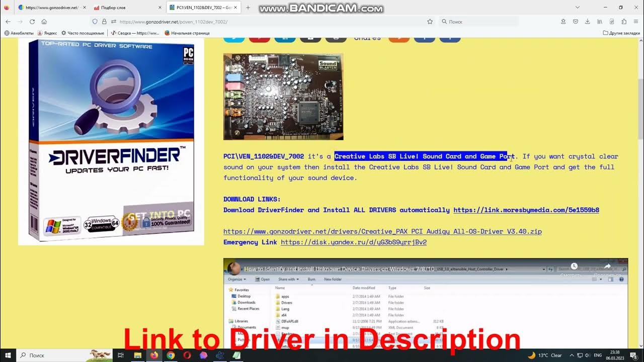Image resolution: width=644 pixels, height=362 pixels.
Task: Click the DriverFinder software box image
Action: [111, 142]
